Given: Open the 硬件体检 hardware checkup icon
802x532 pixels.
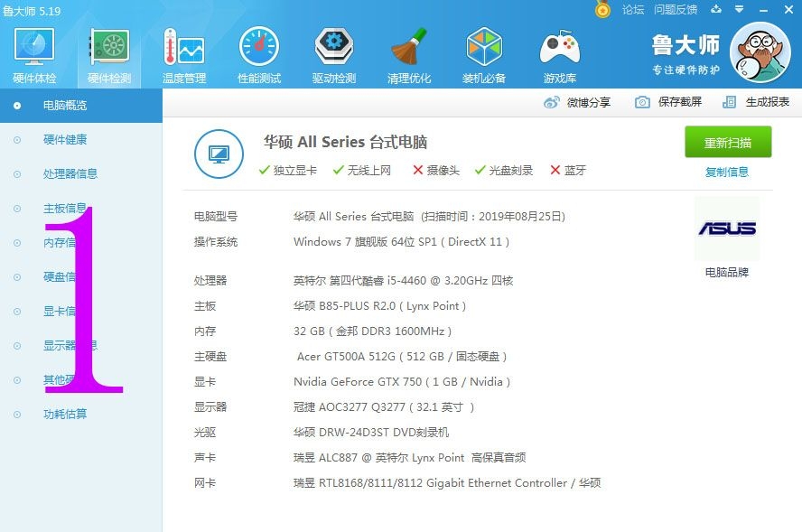Looking at the screenshot, I should [34, 55].
